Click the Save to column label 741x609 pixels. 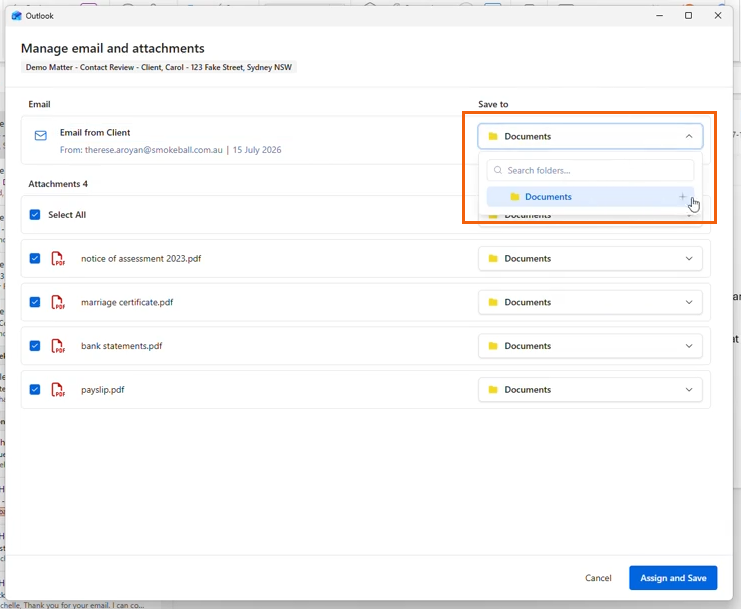click(x=493, y=104)
